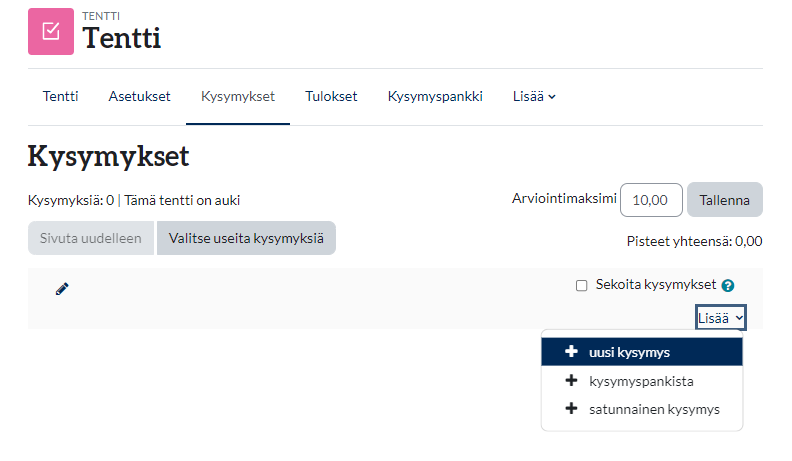Viewport: 792px width, 461px height.
Task: Click the Sivuta uudelleen button
Action: pyautogui.click(x=91, y=238)
